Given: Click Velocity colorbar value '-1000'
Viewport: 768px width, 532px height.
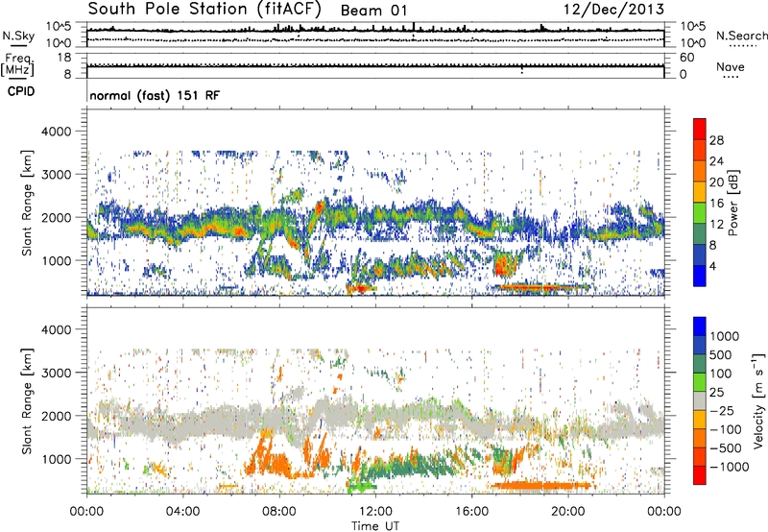Looking at the screenshot, I should click(730, 467).
